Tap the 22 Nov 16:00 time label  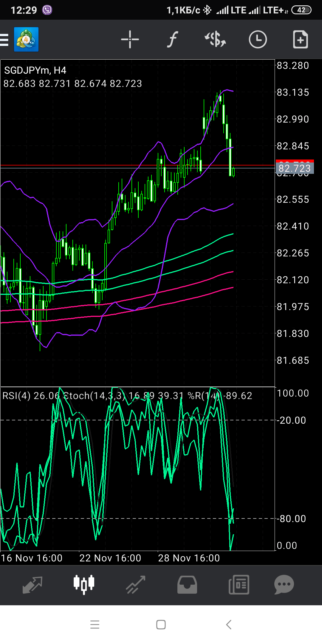tap(110, 558)
